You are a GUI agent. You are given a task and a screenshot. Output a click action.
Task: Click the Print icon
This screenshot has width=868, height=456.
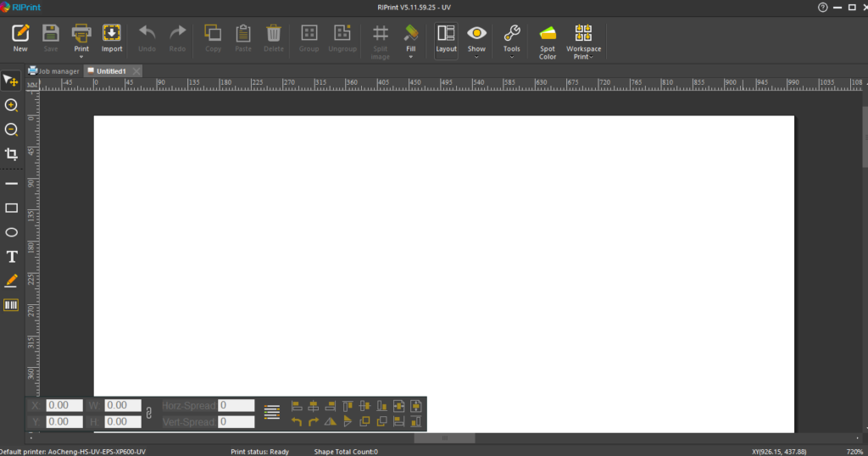(x=81, y=33)
